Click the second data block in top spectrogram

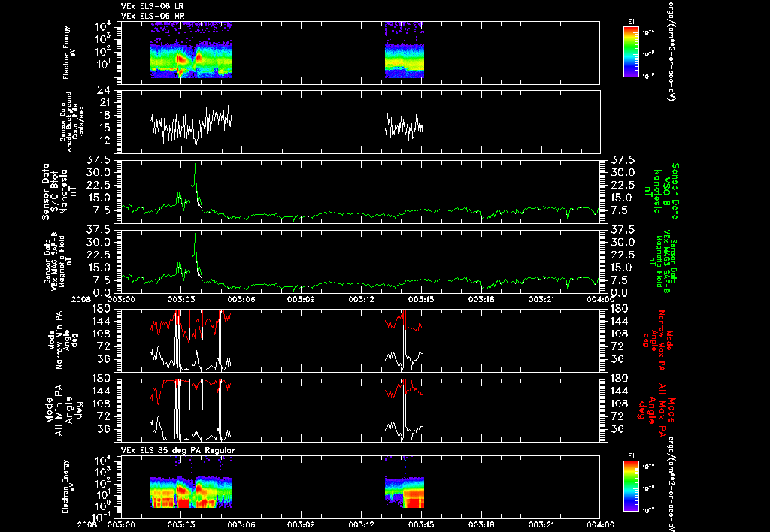click(404, 50)
